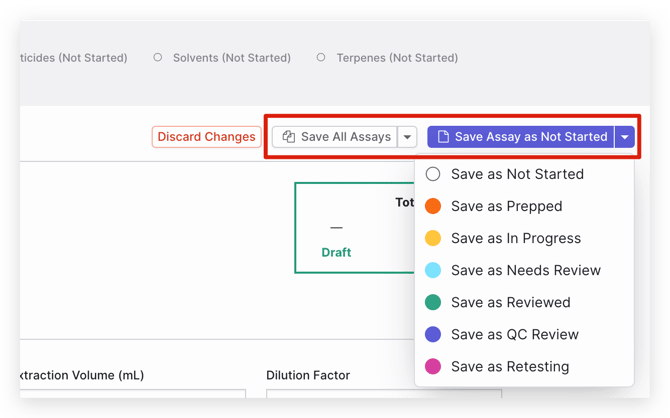Screen dimensions: 670x418
Task: Choose Save as In Progress menu item
Action: click(515, 238)
